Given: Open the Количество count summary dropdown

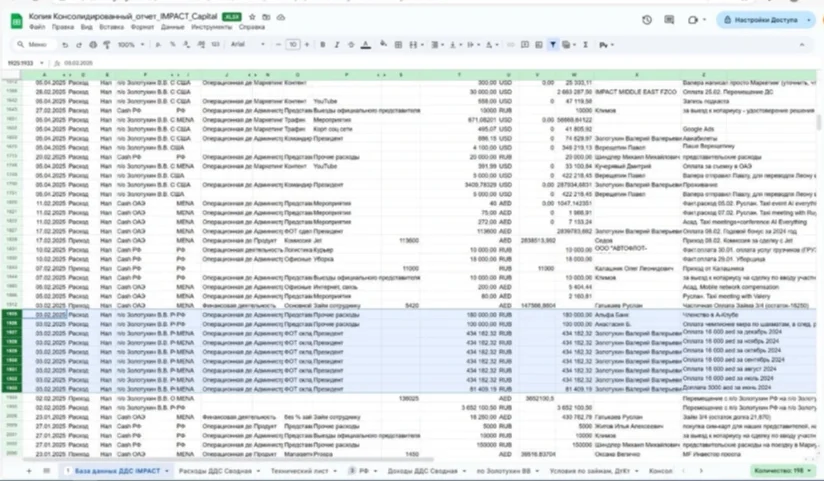Looking at the screenshot, I should 782,470.
